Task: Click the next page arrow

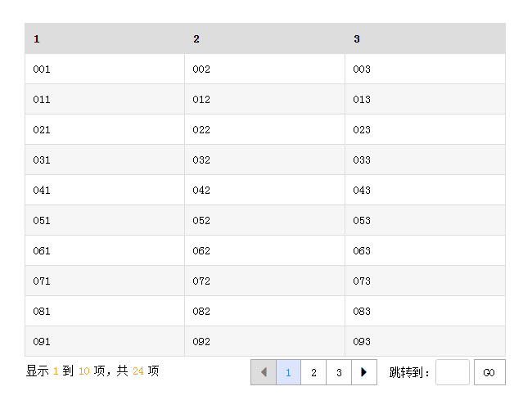Action: point(364,372)
